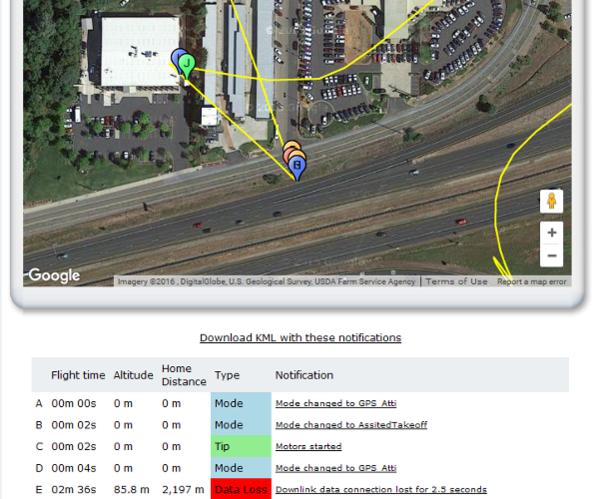
Task: Open Terms of Use on map
Action: click(x=457, y=282)
